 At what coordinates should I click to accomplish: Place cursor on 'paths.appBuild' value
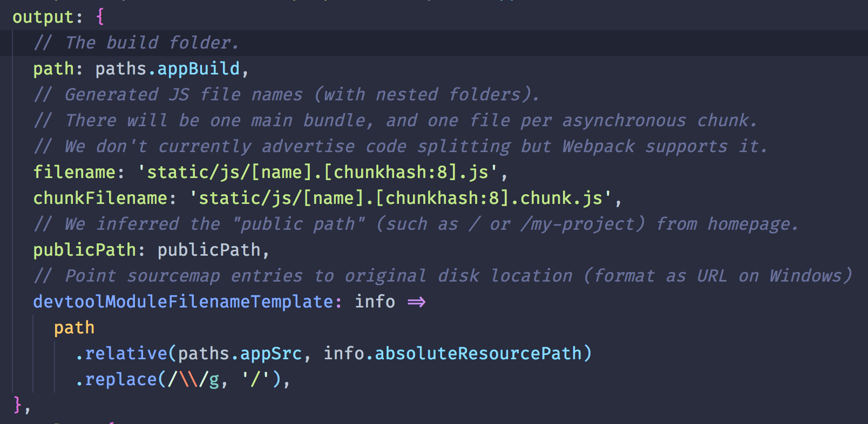click(x=167, y=69)
